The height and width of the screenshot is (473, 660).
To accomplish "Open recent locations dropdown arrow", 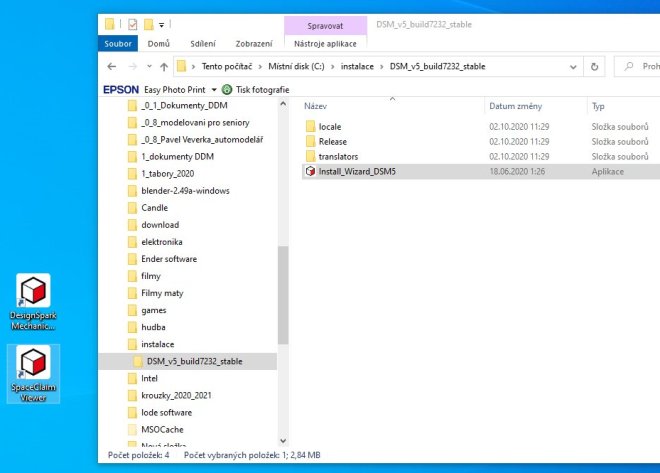I will pos(149,66).
